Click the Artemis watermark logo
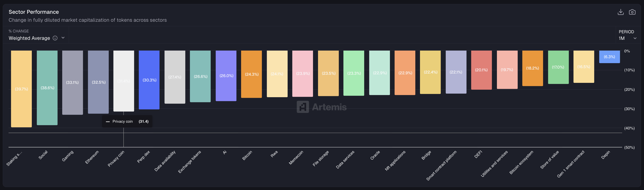This screenshot has width=644, height=190. (x=321, y=107)
